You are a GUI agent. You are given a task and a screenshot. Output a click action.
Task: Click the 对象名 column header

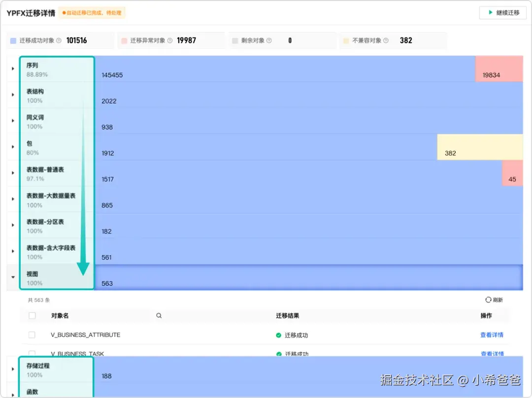tap(60, 316)
